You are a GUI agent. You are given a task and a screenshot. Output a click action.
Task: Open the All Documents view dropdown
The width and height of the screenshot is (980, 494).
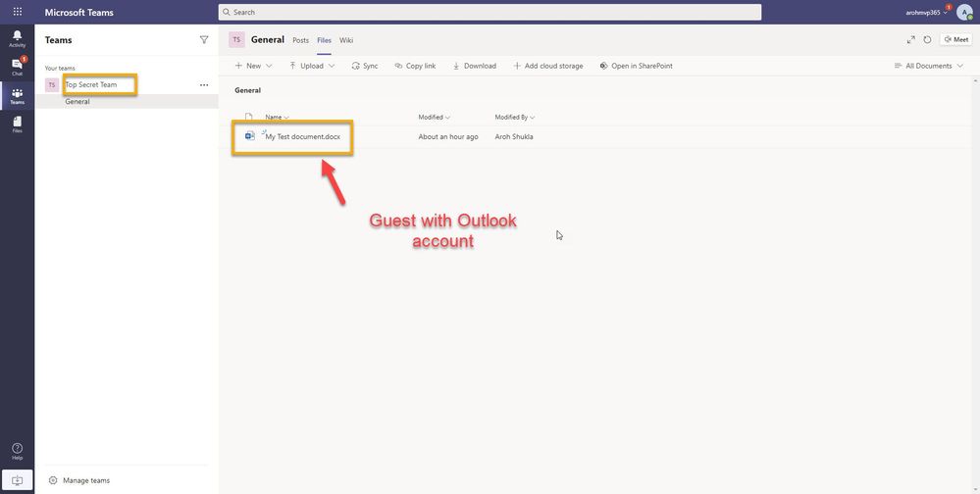pos(929,66)
